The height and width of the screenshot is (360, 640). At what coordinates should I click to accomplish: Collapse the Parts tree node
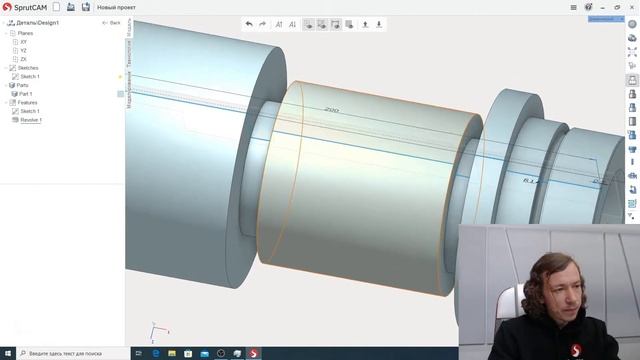[x=5, y=85]
